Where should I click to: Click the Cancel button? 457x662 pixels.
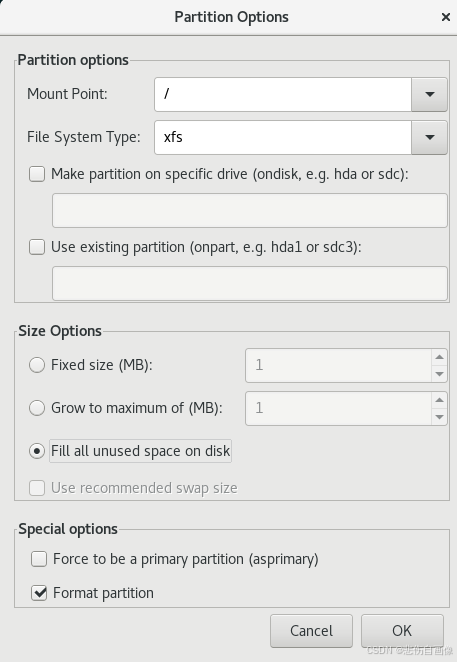click(311, 631)
